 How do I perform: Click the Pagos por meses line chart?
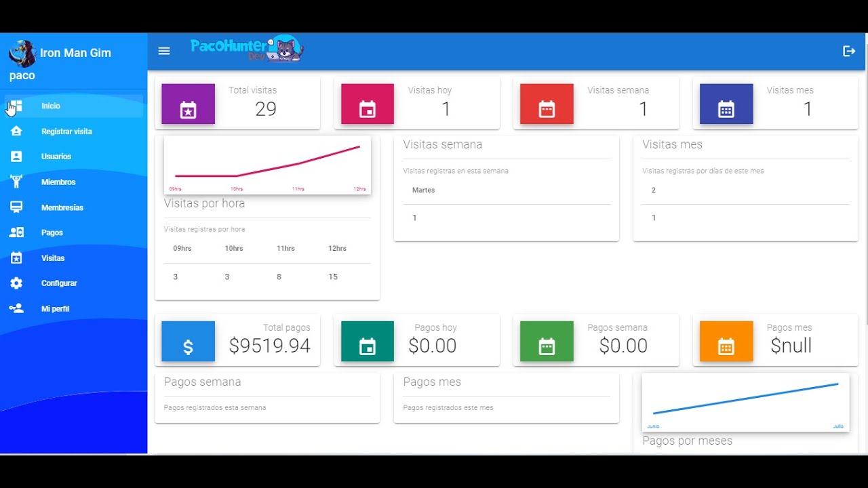coord(745,401)
